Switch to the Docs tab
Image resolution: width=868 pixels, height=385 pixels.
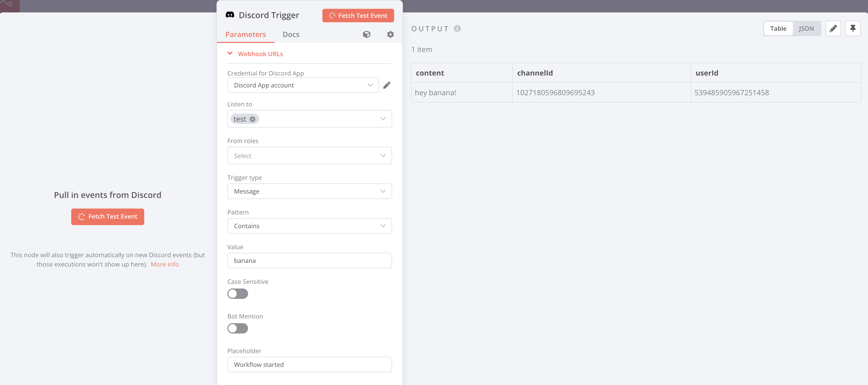(x=291, y=34)
